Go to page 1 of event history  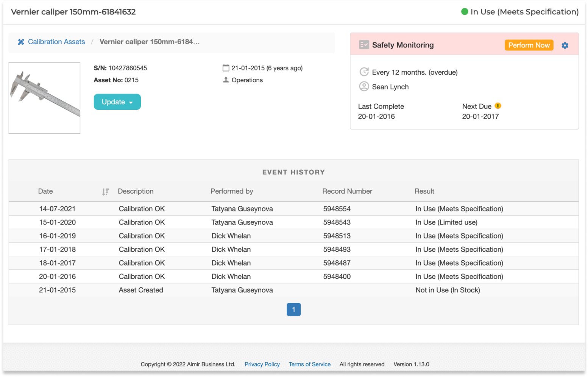293,310
